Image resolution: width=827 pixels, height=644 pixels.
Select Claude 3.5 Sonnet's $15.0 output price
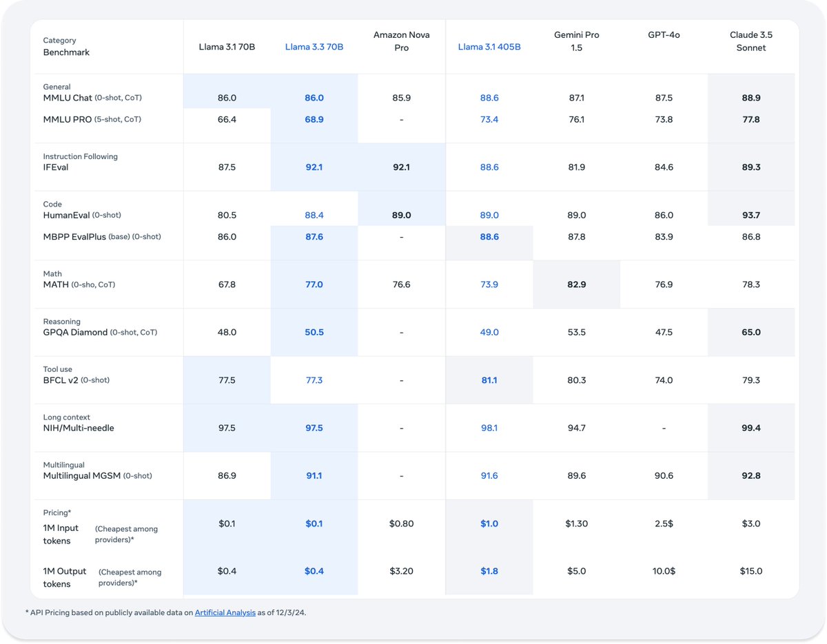(751, 571)
